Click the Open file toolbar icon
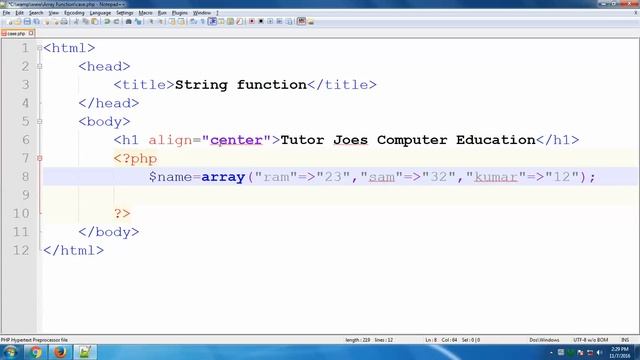Viewport: 640px width, 360px height. (x=18, y=22)
